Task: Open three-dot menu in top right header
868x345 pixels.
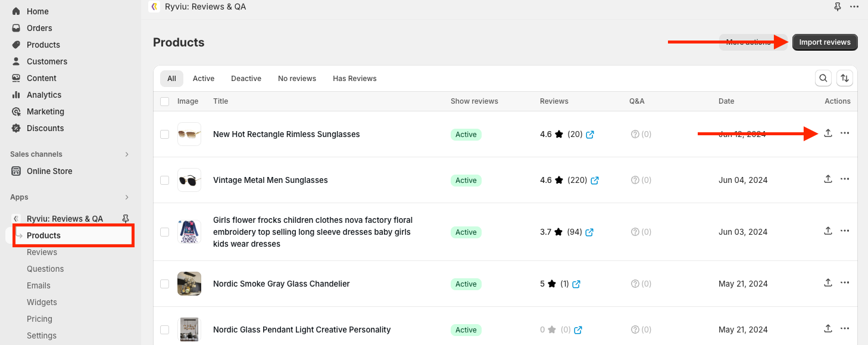Action: coord(854,7)
